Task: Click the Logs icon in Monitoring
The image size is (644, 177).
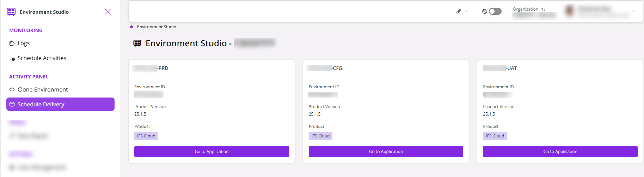Action: (x=12, y=43)
